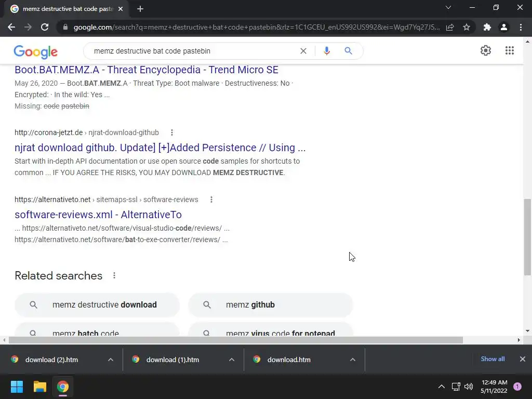Screen dimensions: 532x399
Task: Click the scroll-up arrow of the page
Action: coord(527,42)
